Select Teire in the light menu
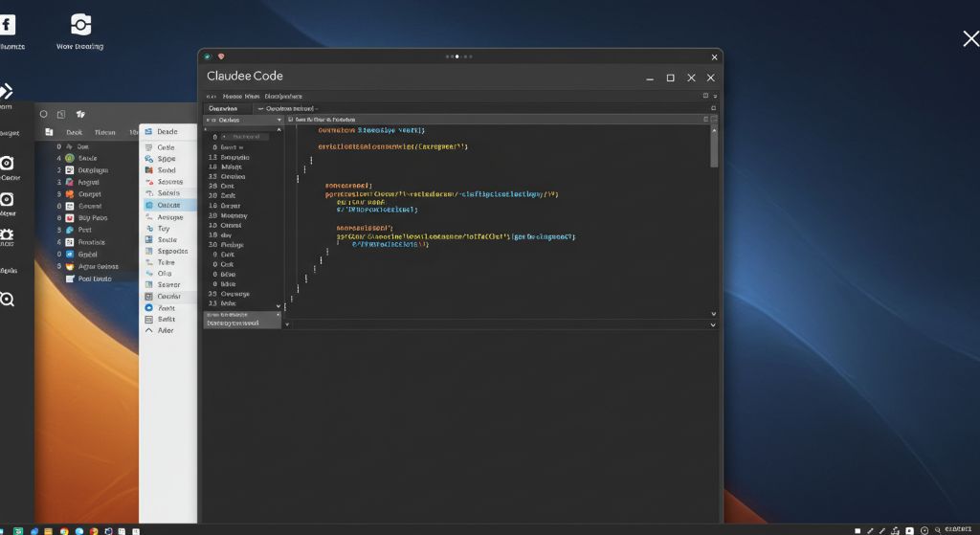 coord(166,262)
